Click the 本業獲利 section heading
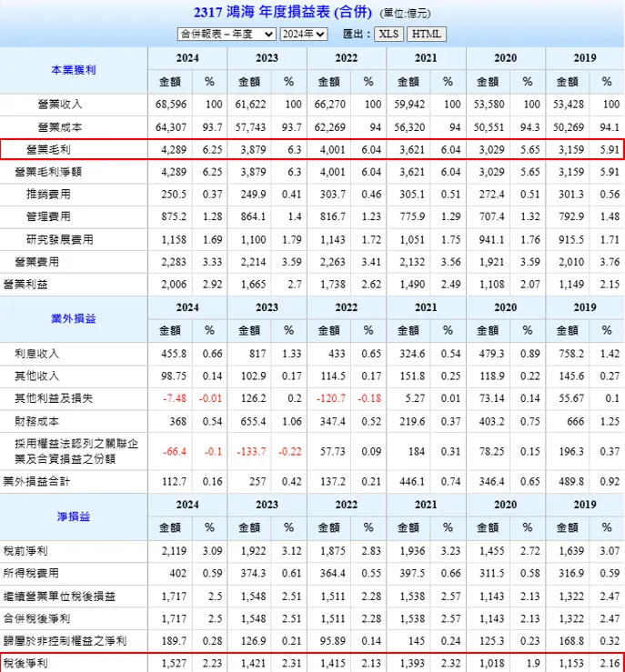 coord(74,70)
